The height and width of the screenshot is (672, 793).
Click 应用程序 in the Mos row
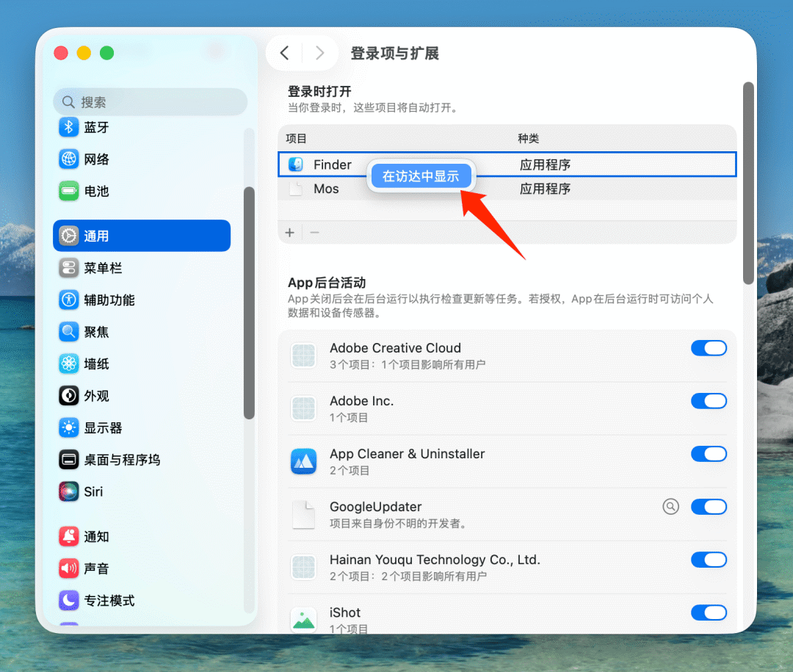pos(545,189)
